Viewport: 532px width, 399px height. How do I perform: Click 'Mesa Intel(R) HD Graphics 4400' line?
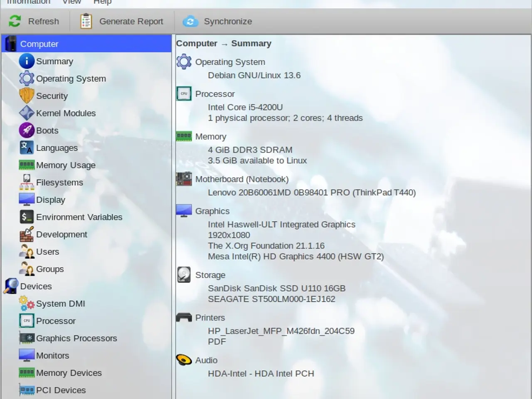coord(296,256)
